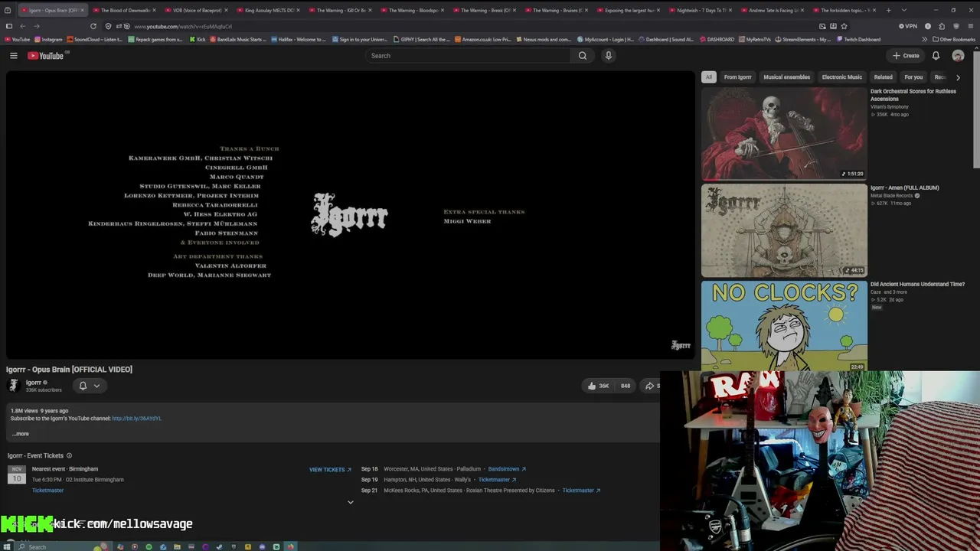This screenshot has height=551, width=980.
Task: Open Ticketmaster link for Hampton show
Action: 497,480
